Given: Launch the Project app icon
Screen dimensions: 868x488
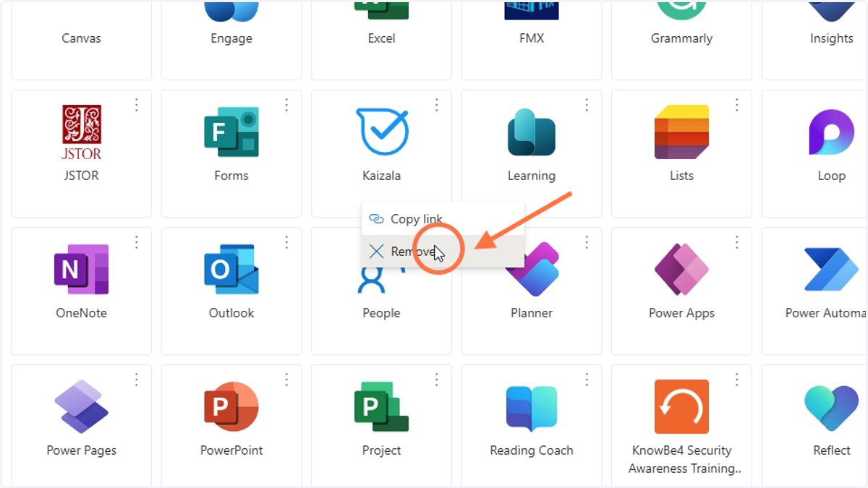Looking at the screenshot, I should (382, 407).
